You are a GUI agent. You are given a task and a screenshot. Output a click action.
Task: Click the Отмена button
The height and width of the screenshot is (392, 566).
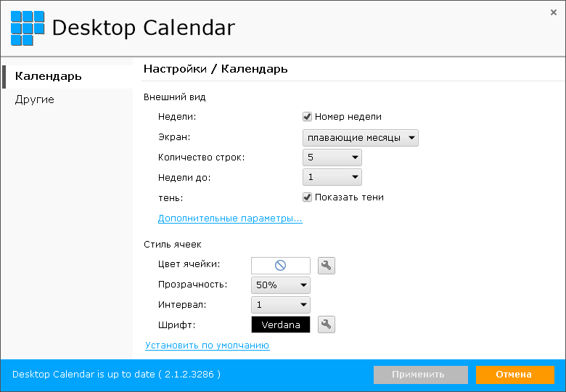click(x=515, y=375)
